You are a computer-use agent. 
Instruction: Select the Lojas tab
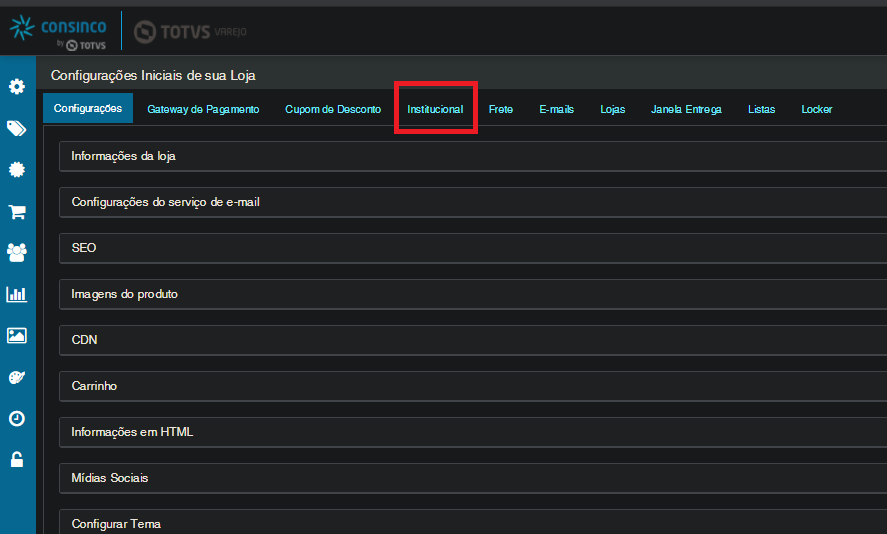[x=613, y=109]
